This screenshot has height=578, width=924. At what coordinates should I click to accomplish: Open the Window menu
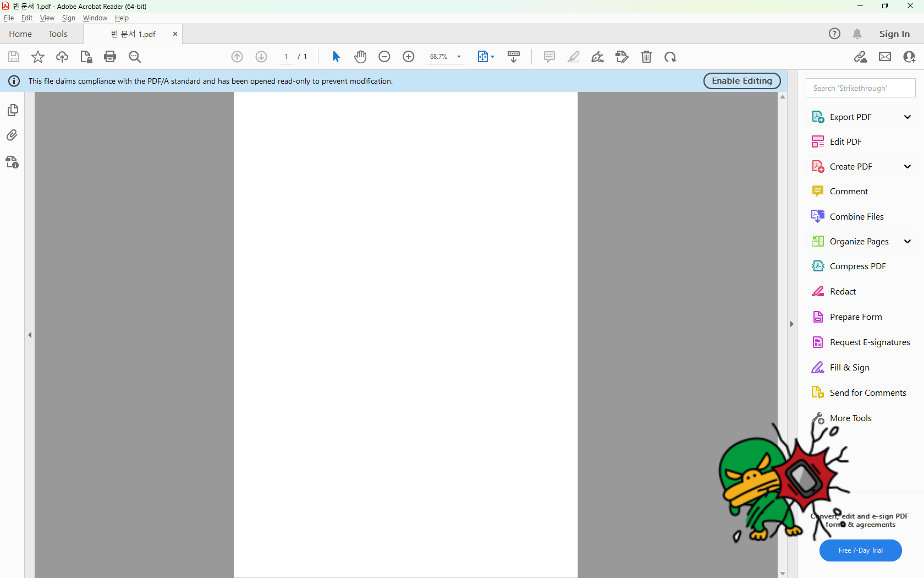coord(95,18)
